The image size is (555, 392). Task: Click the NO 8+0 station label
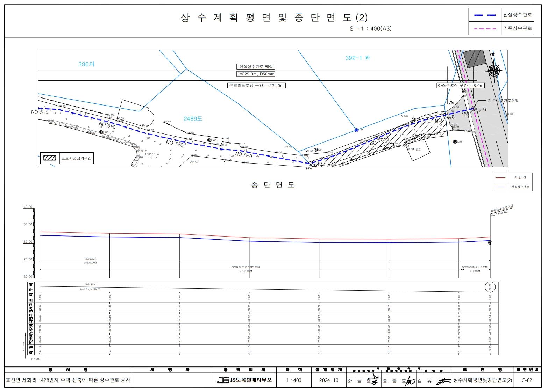pos(244,154)
